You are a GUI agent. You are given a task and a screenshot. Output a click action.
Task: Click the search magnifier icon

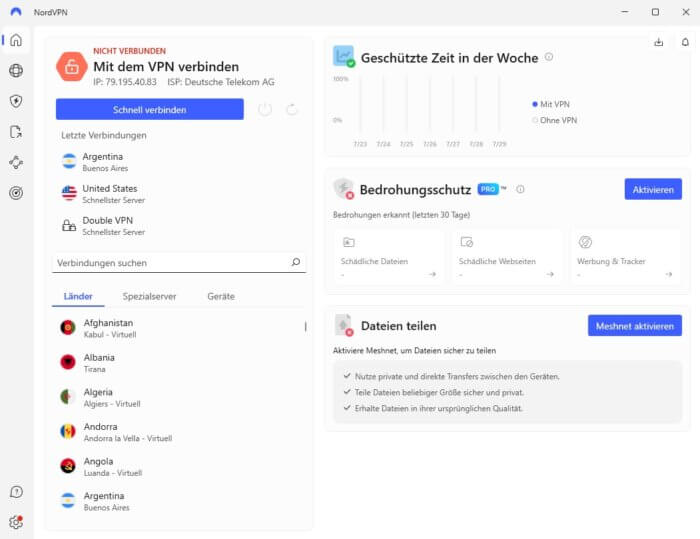click(296, 262)
